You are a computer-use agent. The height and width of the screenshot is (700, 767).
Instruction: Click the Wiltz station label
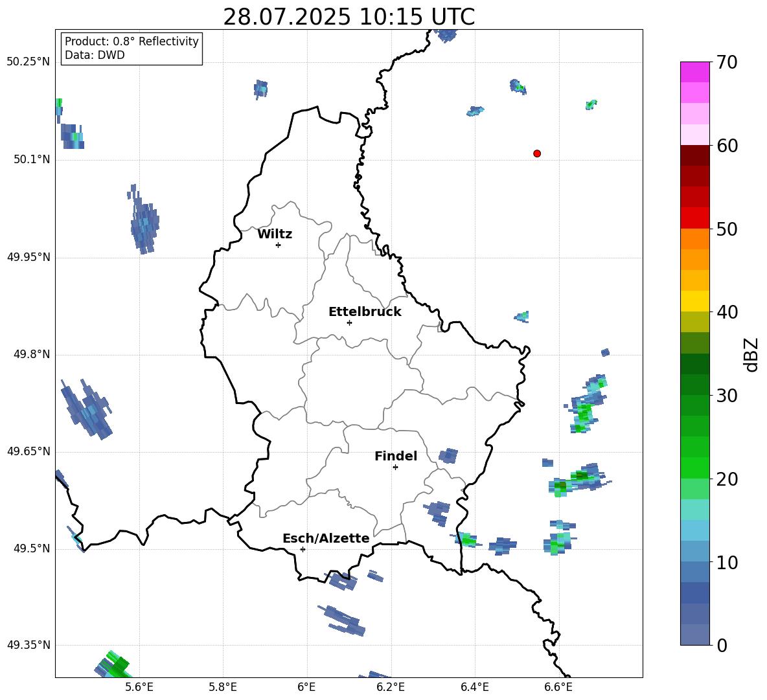click(x=275, y=234)
